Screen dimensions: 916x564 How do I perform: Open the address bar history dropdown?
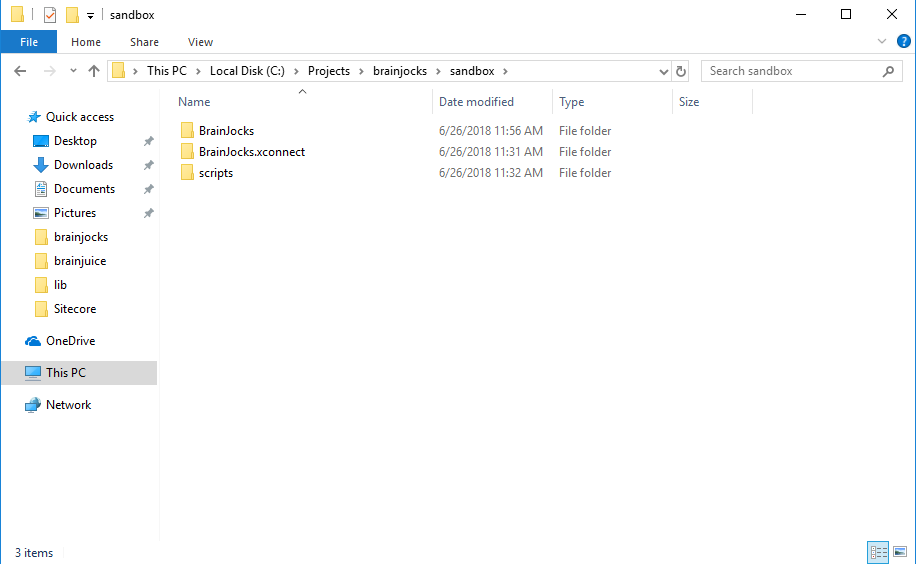tap(664, 71)
